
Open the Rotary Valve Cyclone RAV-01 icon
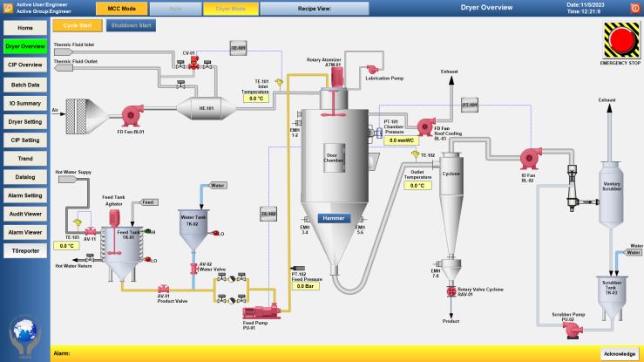[451, 292]
